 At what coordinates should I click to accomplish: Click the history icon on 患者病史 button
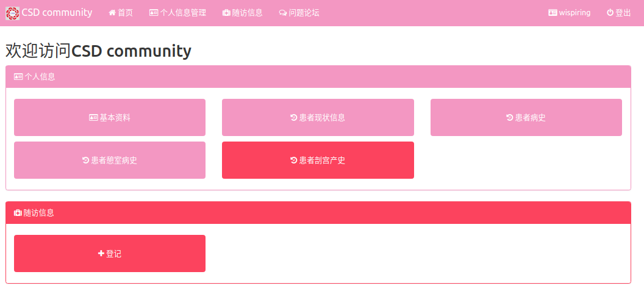click(510, 118)
